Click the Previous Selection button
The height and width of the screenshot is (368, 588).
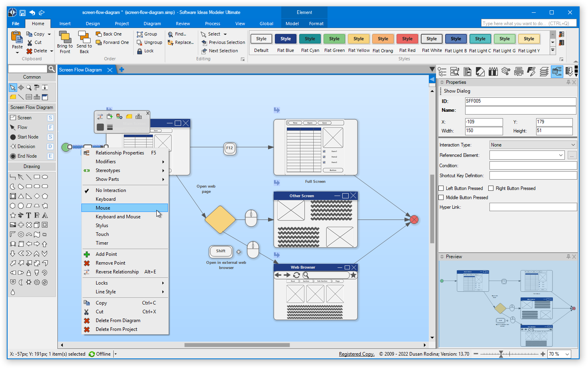pos(223,42)
